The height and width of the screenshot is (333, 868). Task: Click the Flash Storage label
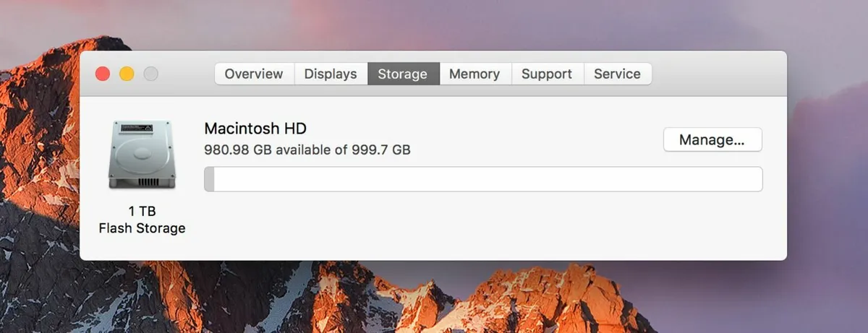(142, 228)
